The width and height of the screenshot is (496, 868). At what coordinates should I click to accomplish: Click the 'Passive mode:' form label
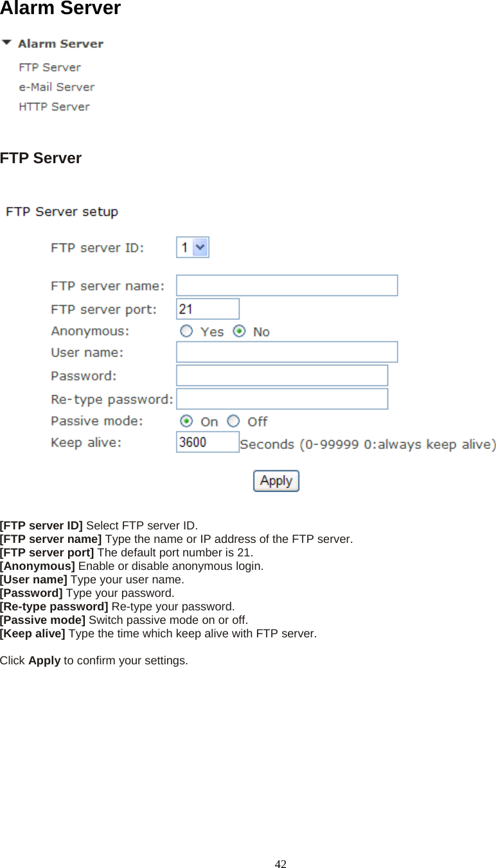(97, 421)
